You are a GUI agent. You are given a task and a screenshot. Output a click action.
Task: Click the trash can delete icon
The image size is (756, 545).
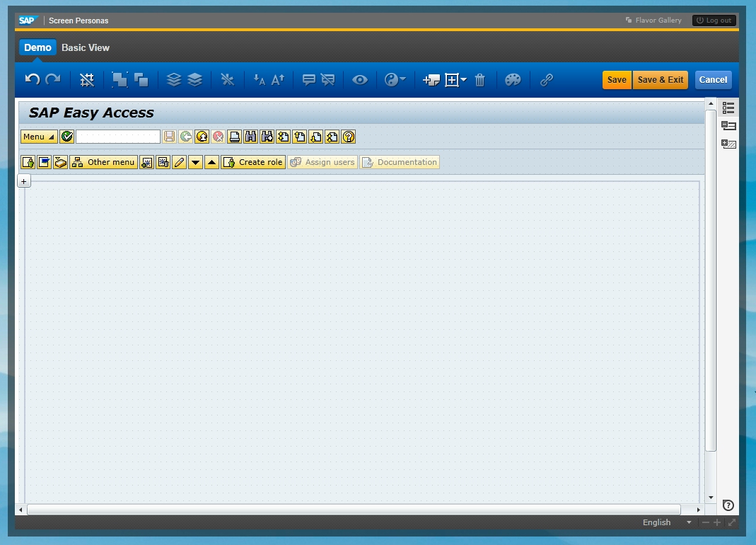point(479,80)
